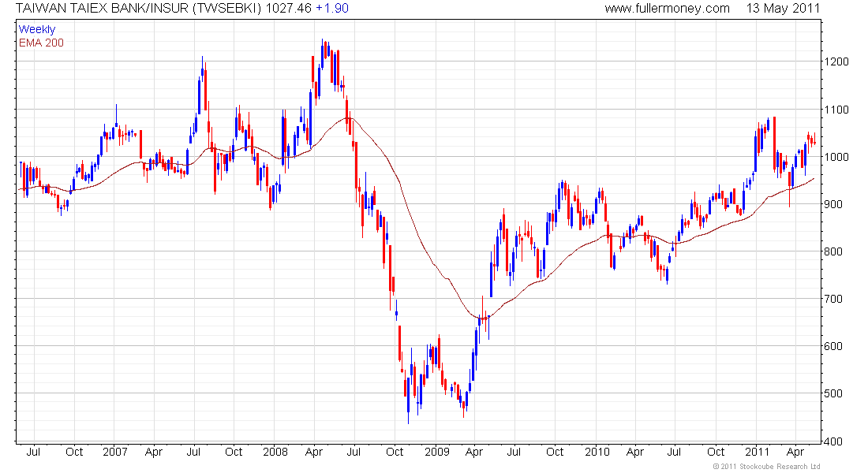Image resolution: width=868 pixels, height=473 pixels.
Task: Click the 1100 price axis label
Action: pos(836,110)
